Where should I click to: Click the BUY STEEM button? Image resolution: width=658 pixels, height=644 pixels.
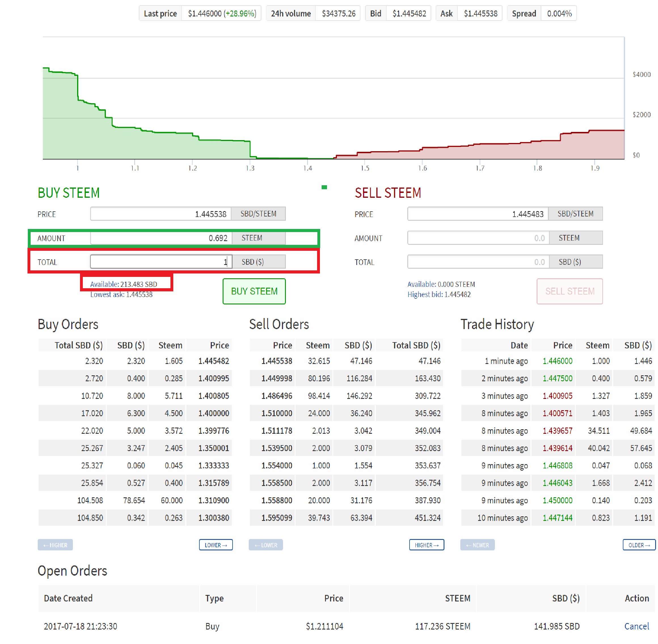(254, 291)
